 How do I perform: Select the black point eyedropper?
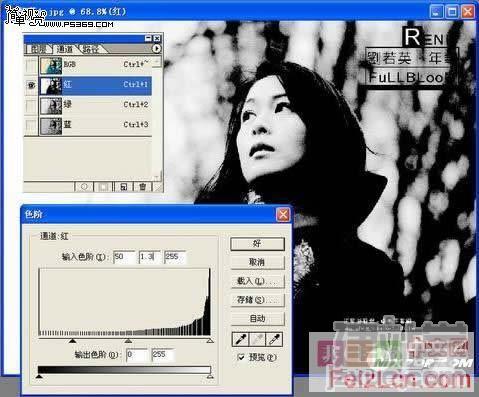tap(240, 339)
